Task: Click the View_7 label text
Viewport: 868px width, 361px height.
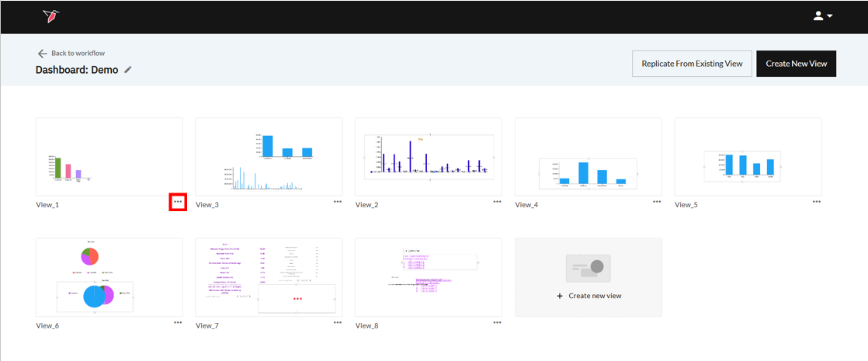Action: pos(207,325)
